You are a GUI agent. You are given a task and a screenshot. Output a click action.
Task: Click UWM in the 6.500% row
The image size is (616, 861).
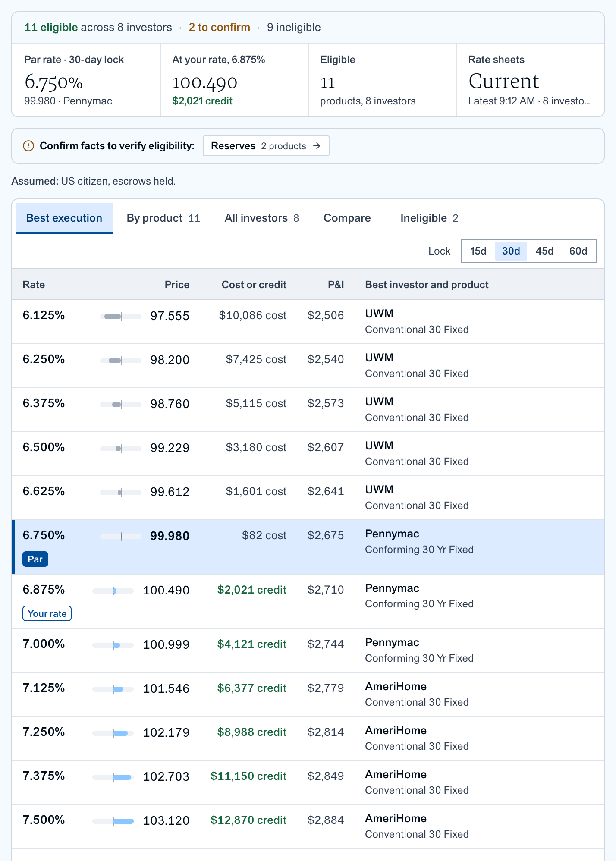click(379, 446)
